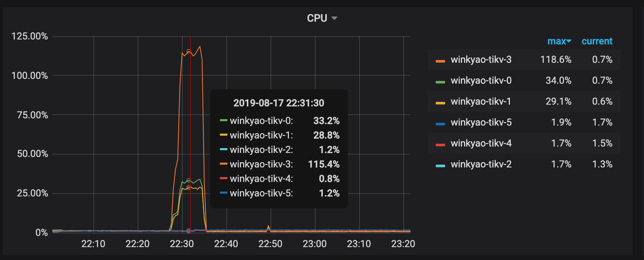The image size is (644, 260).
Task: Toggle the winkyao-tikv-0 series name in legend
Action: point(481,80)
